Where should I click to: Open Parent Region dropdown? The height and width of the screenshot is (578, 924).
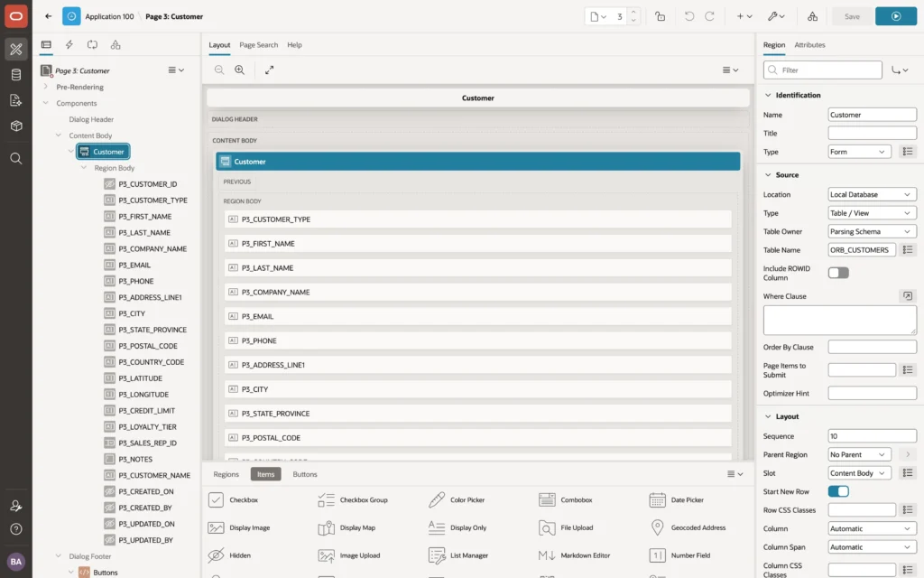[859, 455]
